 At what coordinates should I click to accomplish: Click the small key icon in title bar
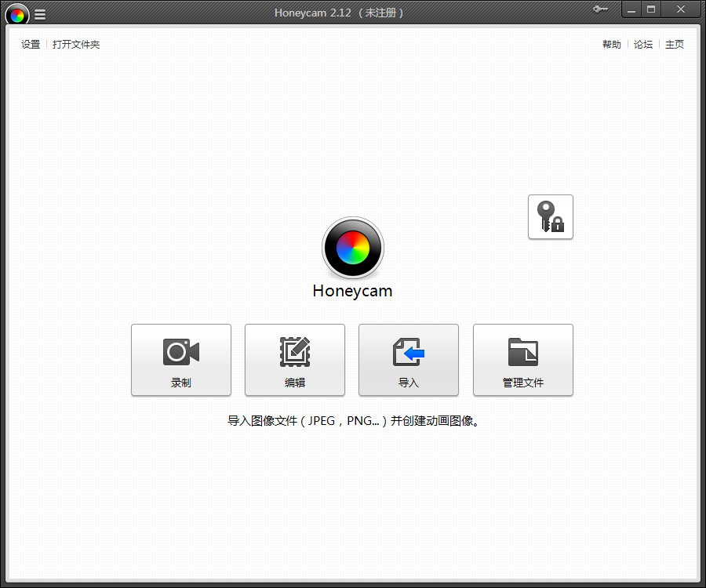click(x=600, y=9)
